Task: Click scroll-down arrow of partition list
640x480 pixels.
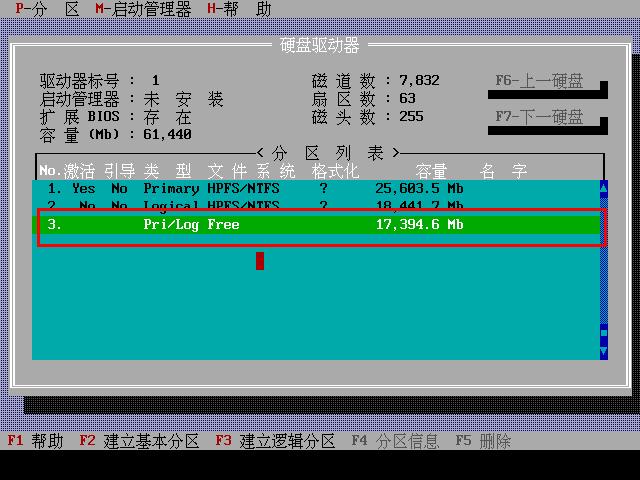Action: pos(604,352)
